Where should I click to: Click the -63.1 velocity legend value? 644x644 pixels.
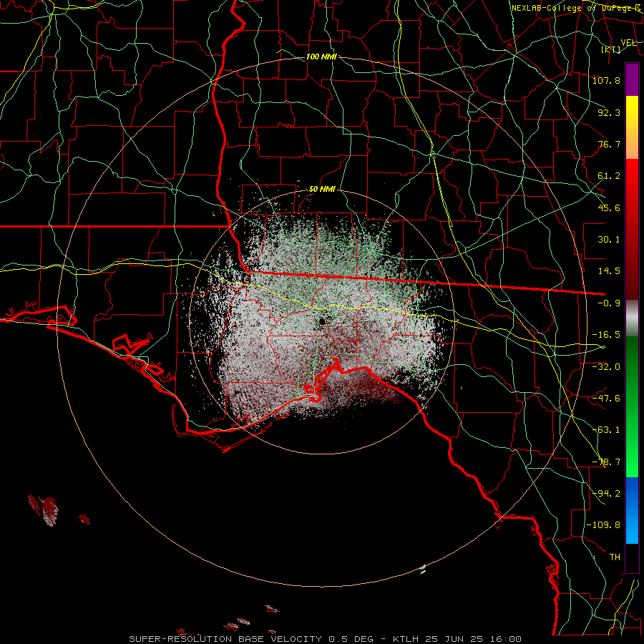607,430
